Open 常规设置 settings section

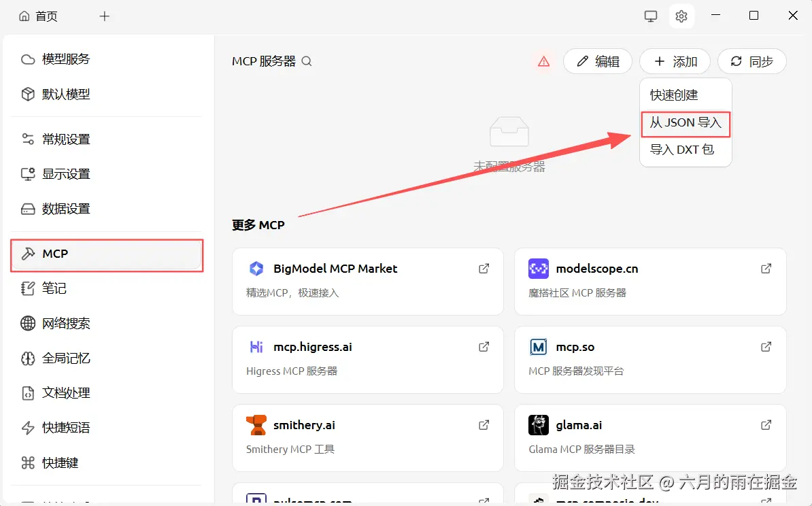pos(106,139)
